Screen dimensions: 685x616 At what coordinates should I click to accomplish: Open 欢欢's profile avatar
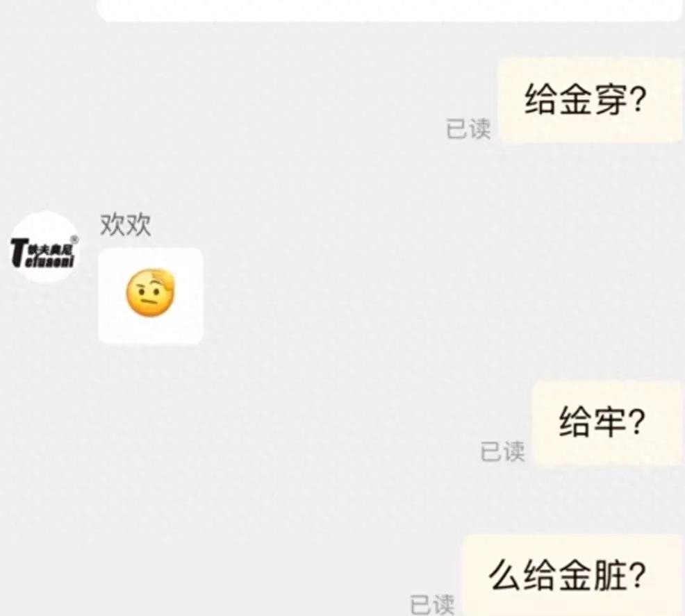[x=44, y=247]
